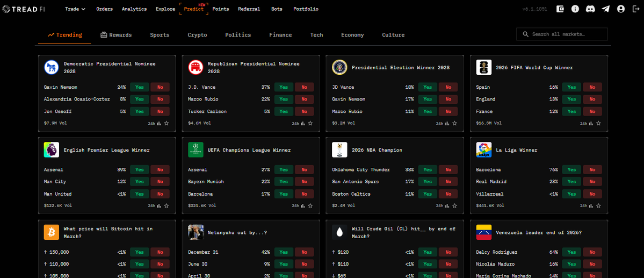The image size is (644, 278).
Task: Click the Republican elephant market icon
Action: coord(196,67)
